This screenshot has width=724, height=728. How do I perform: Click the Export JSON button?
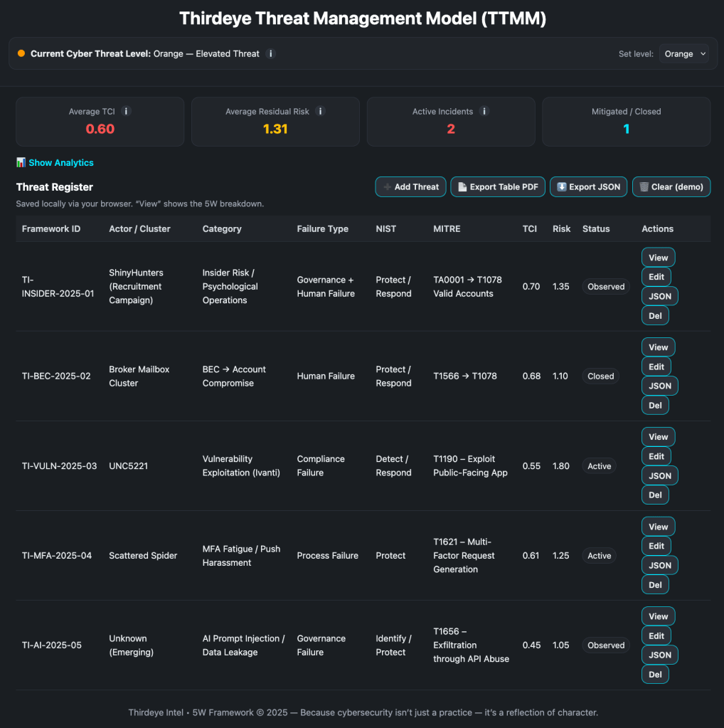(589, 186)
